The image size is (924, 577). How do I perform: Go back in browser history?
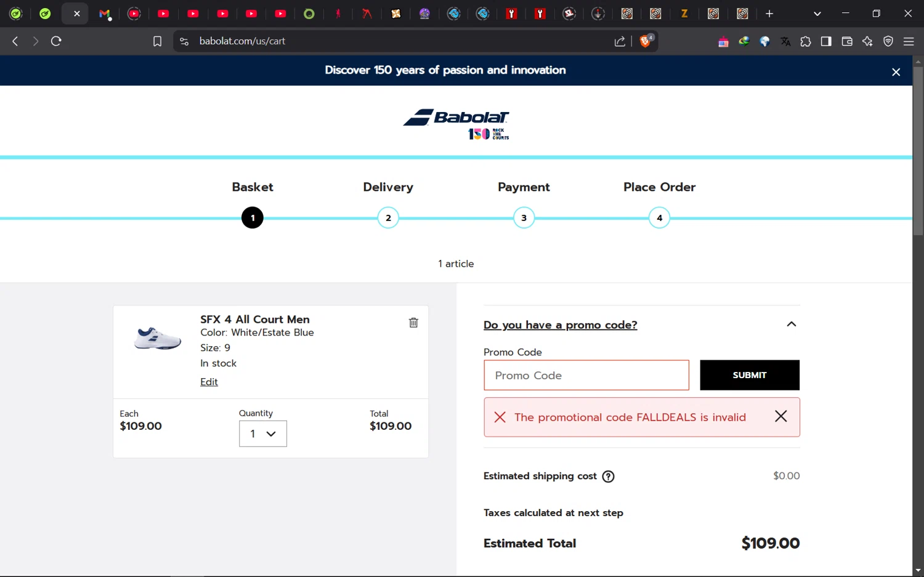15,41
